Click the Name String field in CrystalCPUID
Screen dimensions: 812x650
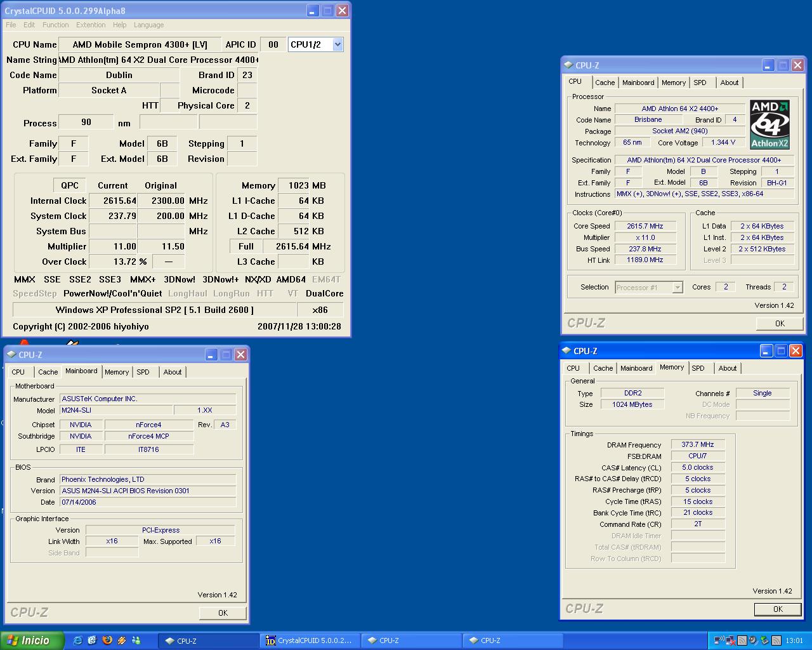tap(159, 60)
